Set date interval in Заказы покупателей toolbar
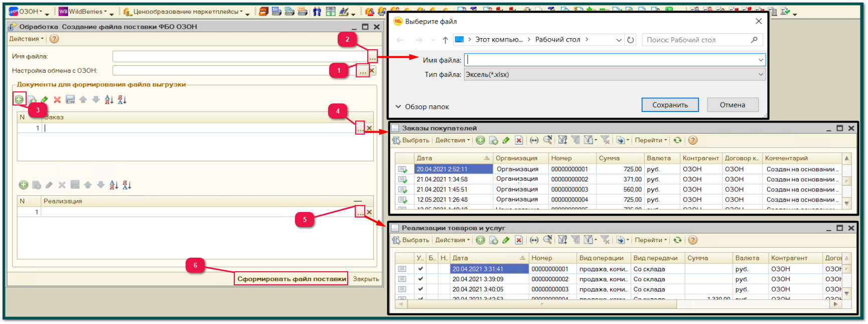Image resolution: width=868 pixels, height=324 pixels. pyautogui.click(x=534, y=140)
